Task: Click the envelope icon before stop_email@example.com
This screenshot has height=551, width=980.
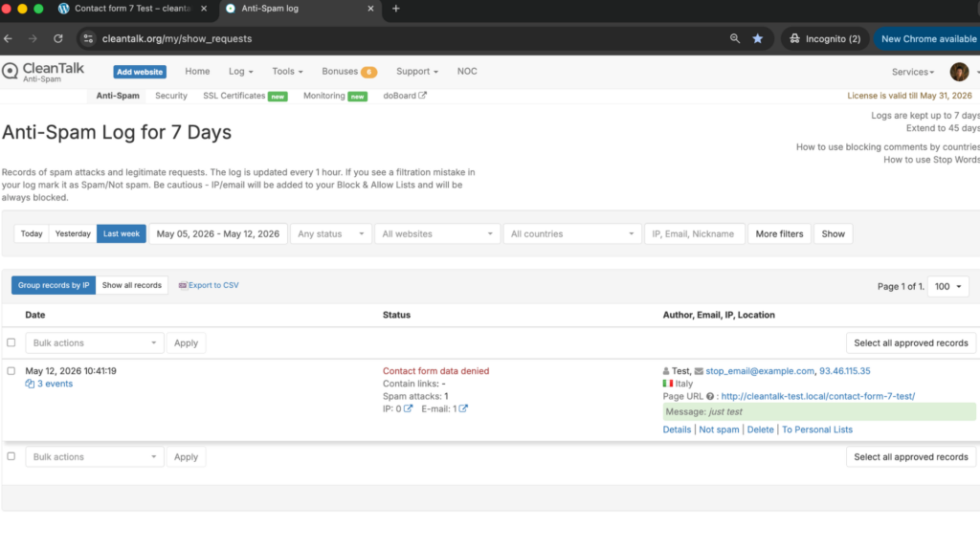Action: click(699, 371)
